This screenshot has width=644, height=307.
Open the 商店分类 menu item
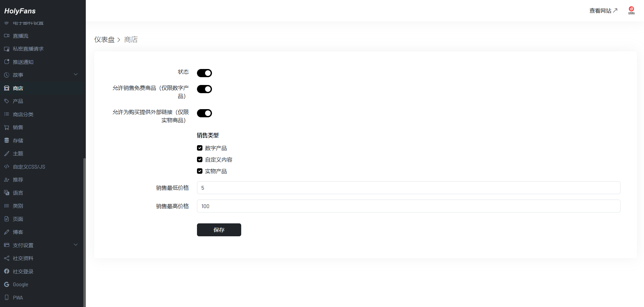point(23,115)
